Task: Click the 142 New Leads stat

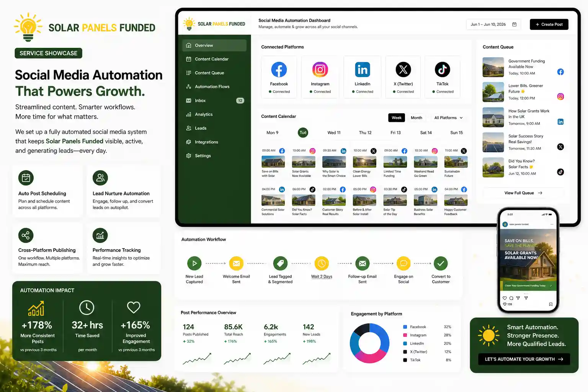Action: pyautogui.click(x=311, y=334)
